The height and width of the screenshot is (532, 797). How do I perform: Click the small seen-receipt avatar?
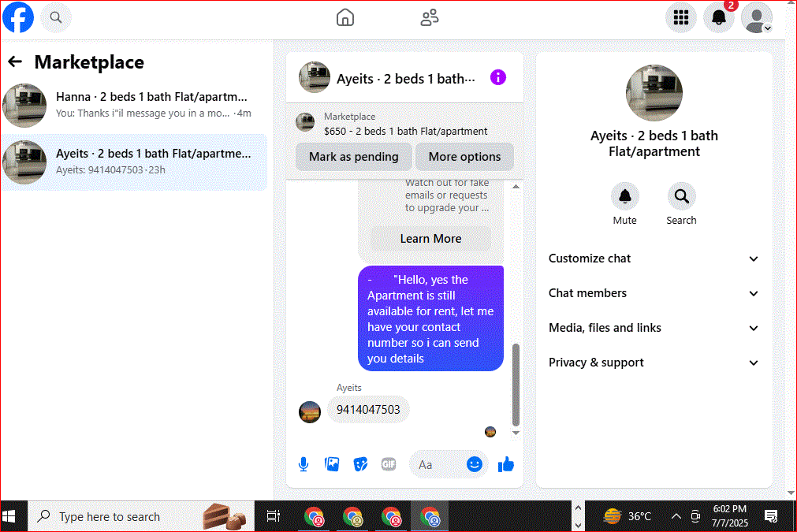490,432
